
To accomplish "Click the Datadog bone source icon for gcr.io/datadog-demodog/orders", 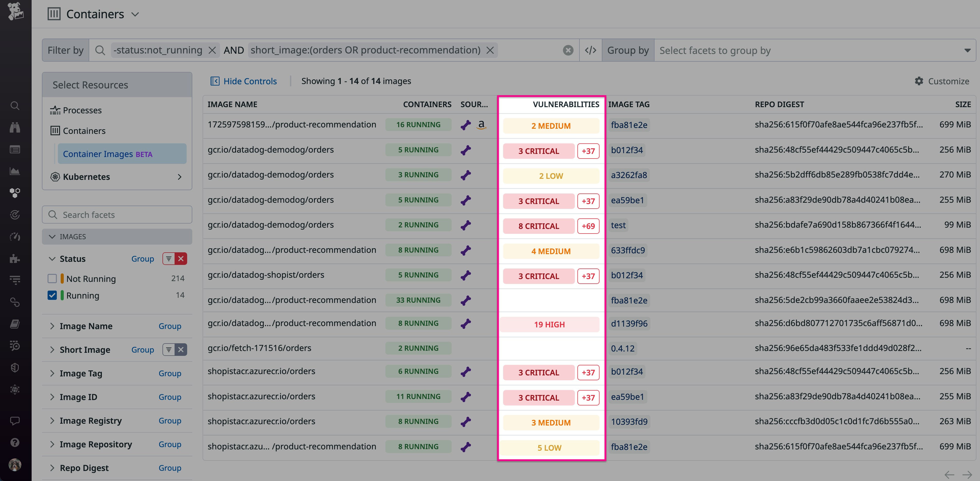I will click(x=466, y=150).
